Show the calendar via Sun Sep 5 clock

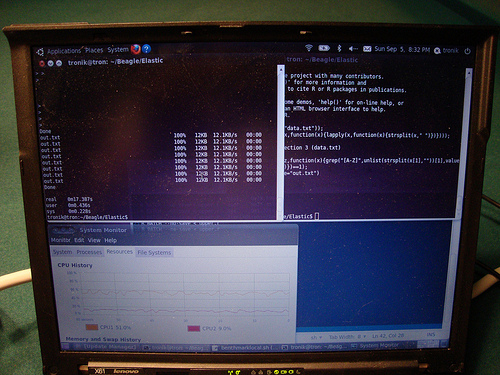402,49
